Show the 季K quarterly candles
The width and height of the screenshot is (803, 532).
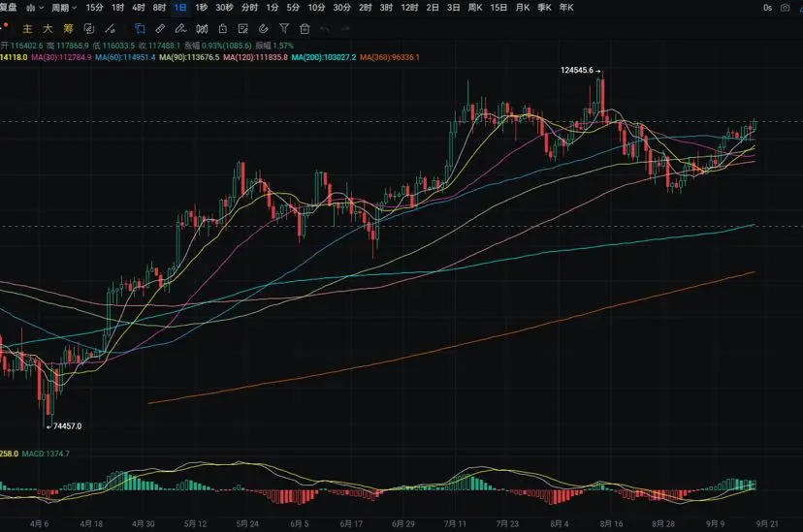pos(544,8)
